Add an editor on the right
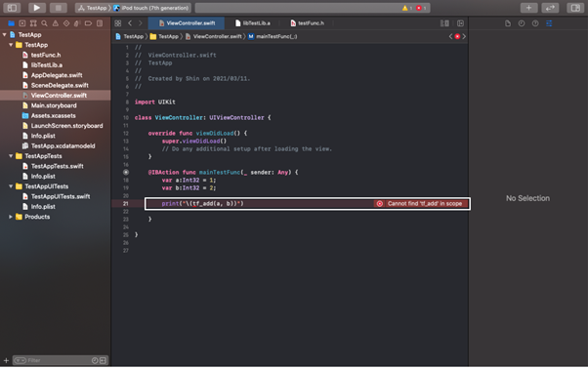Screen dimensions: 588x368 click(x=460, y=23)
